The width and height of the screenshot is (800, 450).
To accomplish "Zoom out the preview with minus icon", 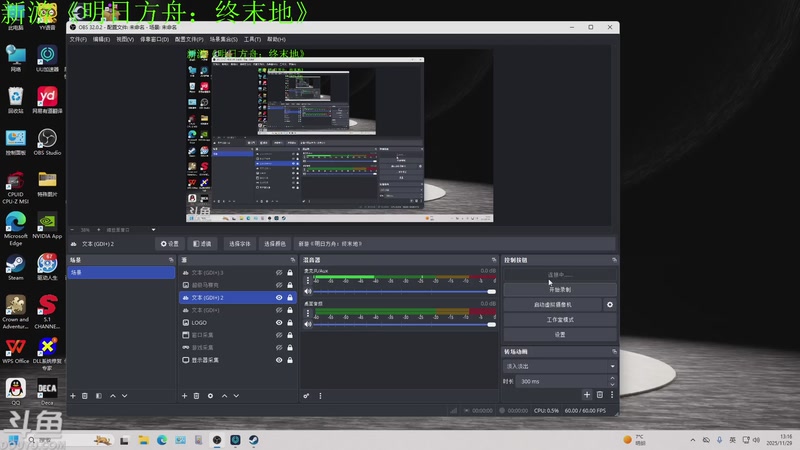I will click(x=72, y=230).
